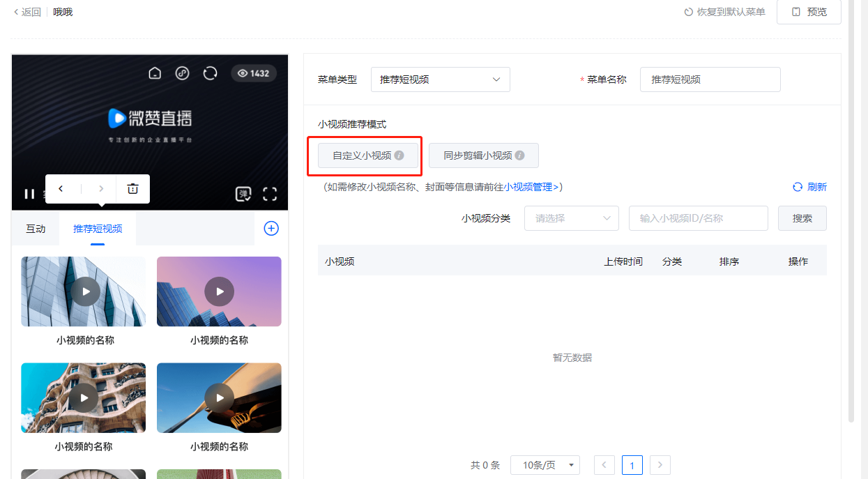Image resolution: width=868 pixels, height=479 pixels.
Task: Go to next page in pagination
Action: (x=660, y=465)
